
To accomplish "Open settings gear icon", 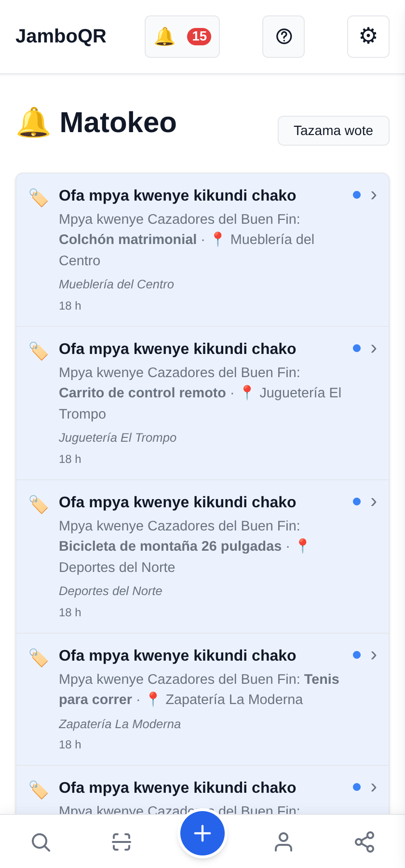I will (x=368, y=37).
